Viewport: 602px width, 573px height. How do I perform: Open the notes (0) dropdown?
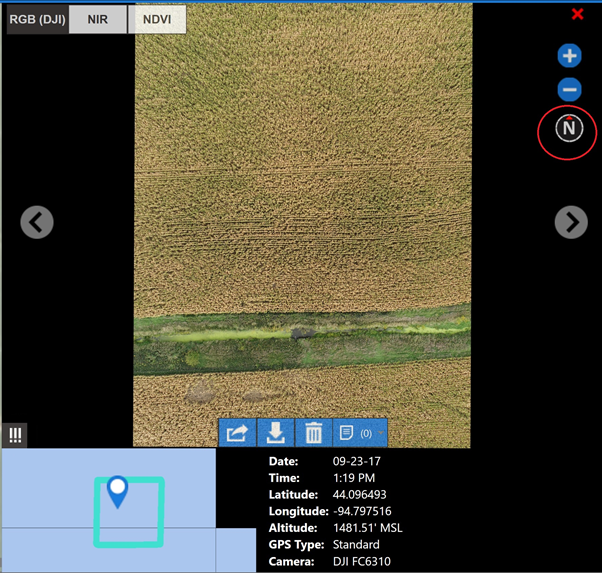pos(359,433)
